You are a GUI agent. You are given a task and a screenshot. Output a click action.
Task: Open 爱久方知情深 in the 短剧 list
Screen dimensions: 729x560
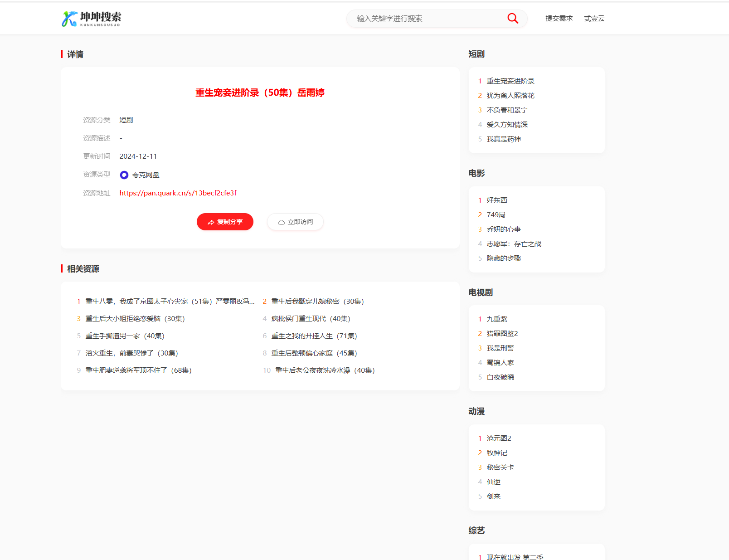click(507, 125)
